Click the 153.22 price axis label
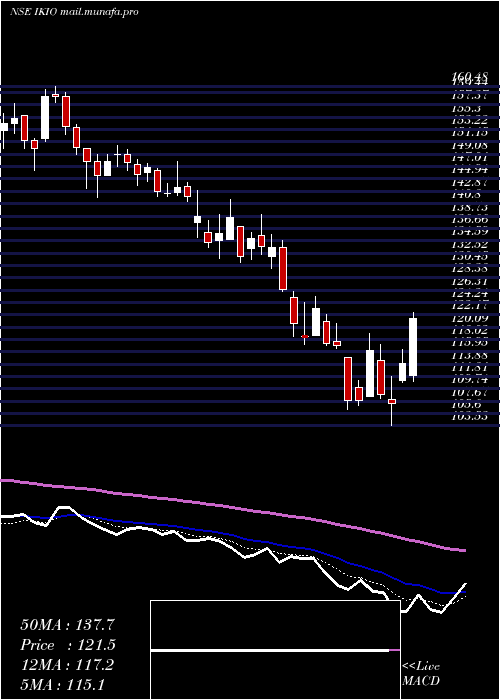The width and height of the screenshot is (500, 700). (x=469, y=121)
